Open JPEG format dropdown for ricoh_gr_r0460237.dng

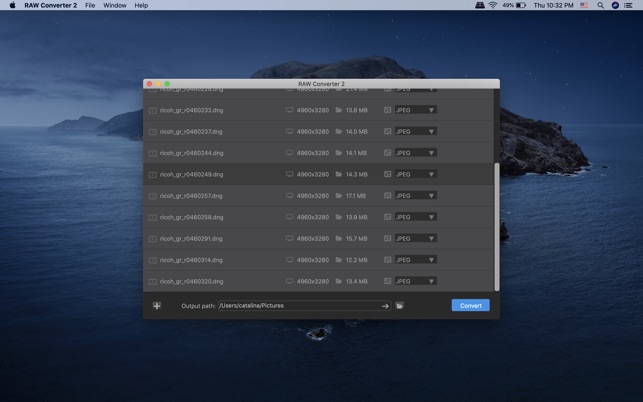pyautogui.click(x=415, y=131)
